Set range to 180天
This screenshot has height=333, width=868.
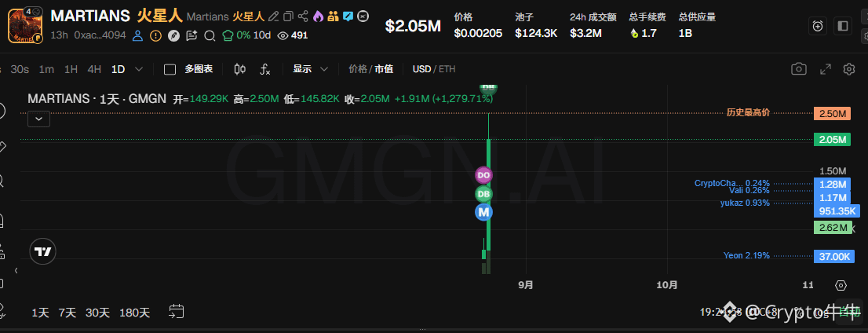pos(134,313)
